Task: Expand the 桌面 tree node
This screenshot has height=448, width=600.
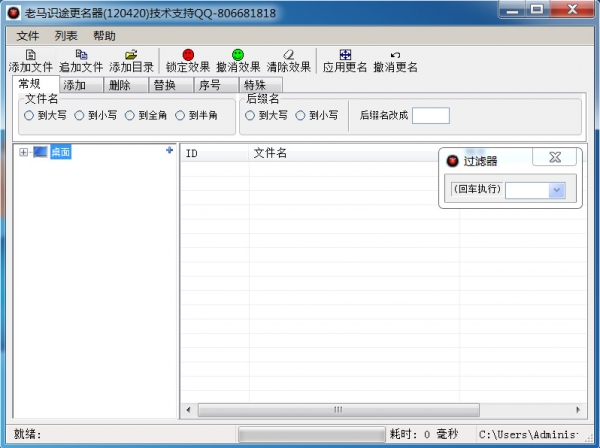Action: point(23,152)
